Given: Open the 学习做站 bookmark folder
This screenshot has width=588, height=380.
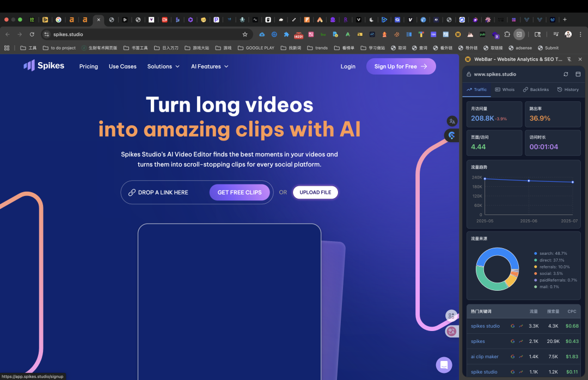Looking at the screenshot, I should pyautogui.click(x=373, y=48).
